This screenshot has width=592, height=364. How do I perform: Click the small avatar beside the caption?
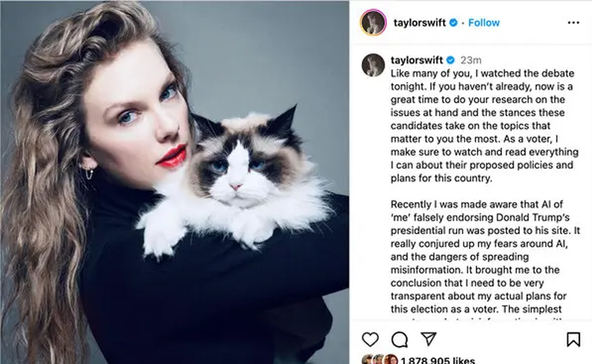point(373,65)
